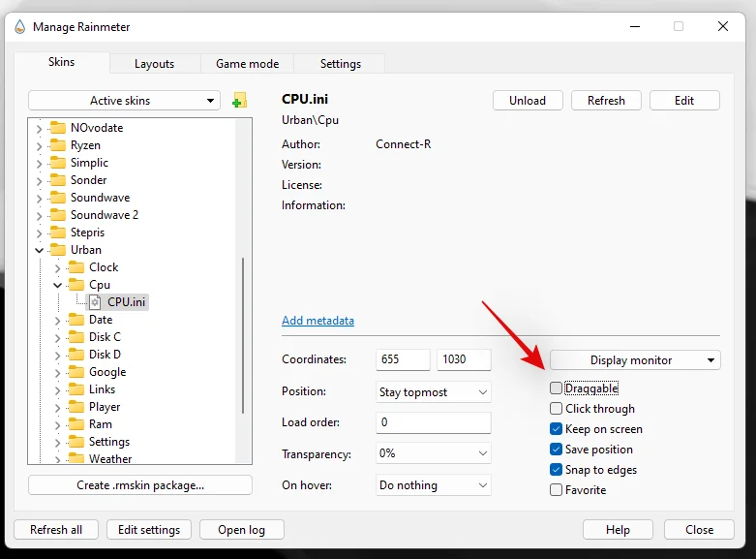Image resolution: width=756 pixels, height=559 pixels.
Task: Click the bottom Close button
Action: tap(699, 530)
